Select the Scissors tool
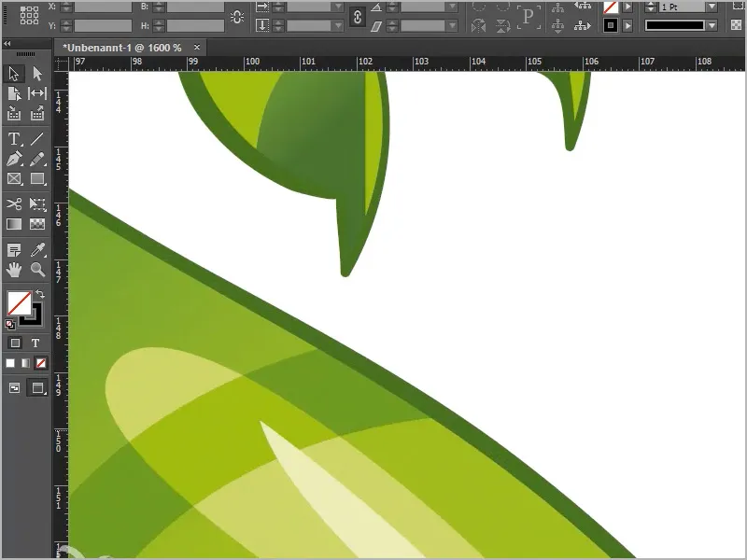The width and height of the screenshot is (747, 560). click(14, 203)
